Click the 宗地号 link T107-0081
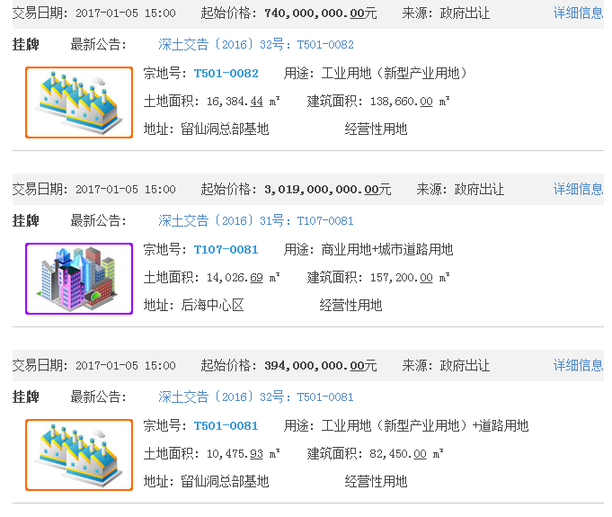 (226, 250)
